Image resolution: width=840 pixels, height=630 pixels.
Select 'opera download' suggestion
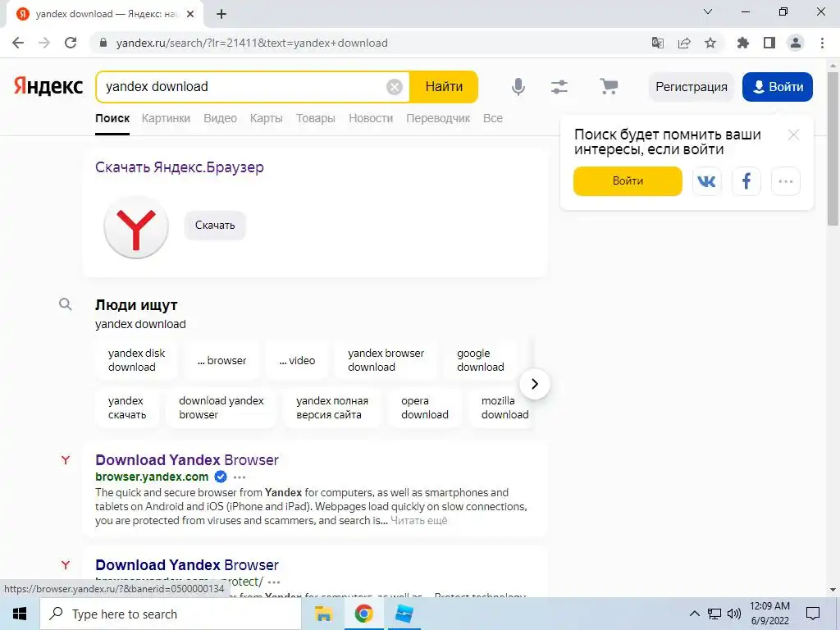(x=425, y=408)
